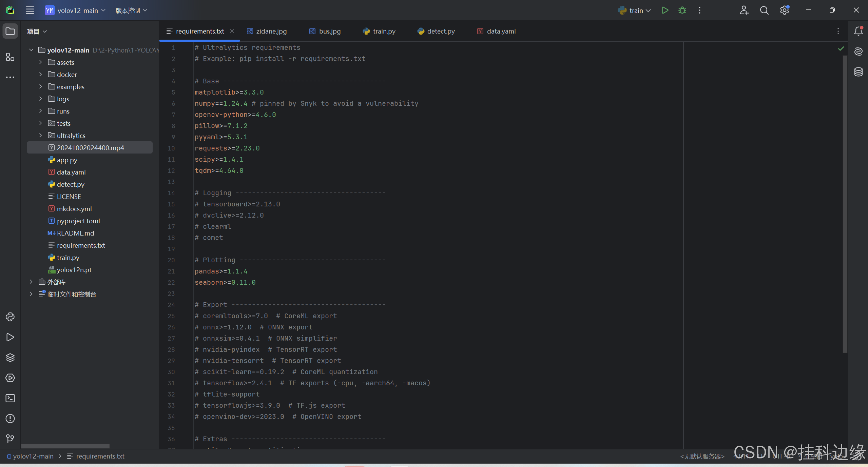This screenshot has width=868, height=467.
Task: Collapse the yolov12-main project root
Action: click(x=31, y=50)
